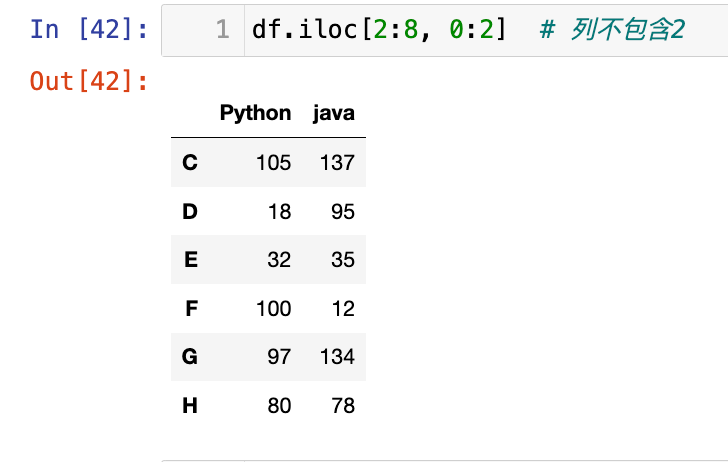Click the java value 137 in row C
The height and width of the screenshot is (462, 728).
[337, 162]
